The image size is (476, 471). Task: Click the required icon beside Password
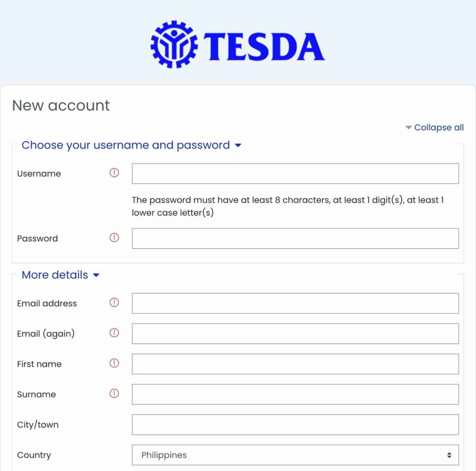114,238
